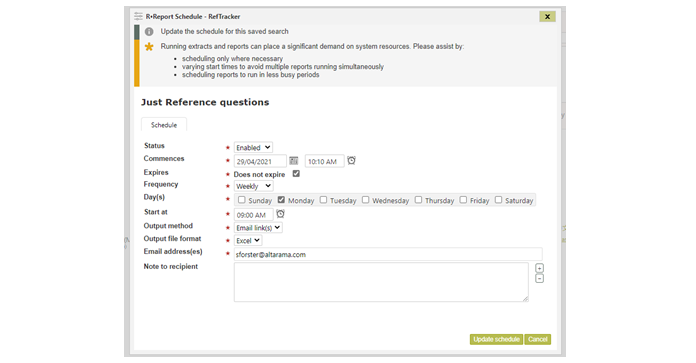Click the 'Running extracts and reports' warning text

tap(312, 46)
